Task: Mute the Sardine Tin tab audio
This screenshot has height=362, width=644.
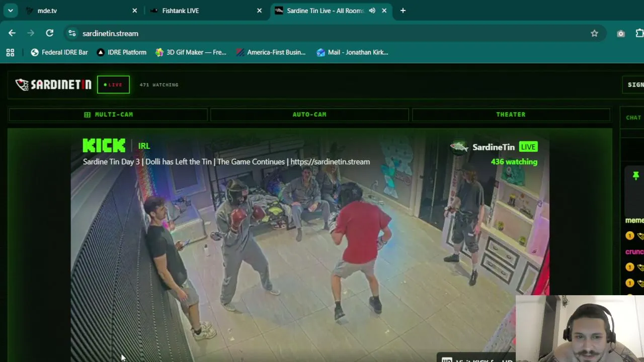Action: [x=372, y=11]
